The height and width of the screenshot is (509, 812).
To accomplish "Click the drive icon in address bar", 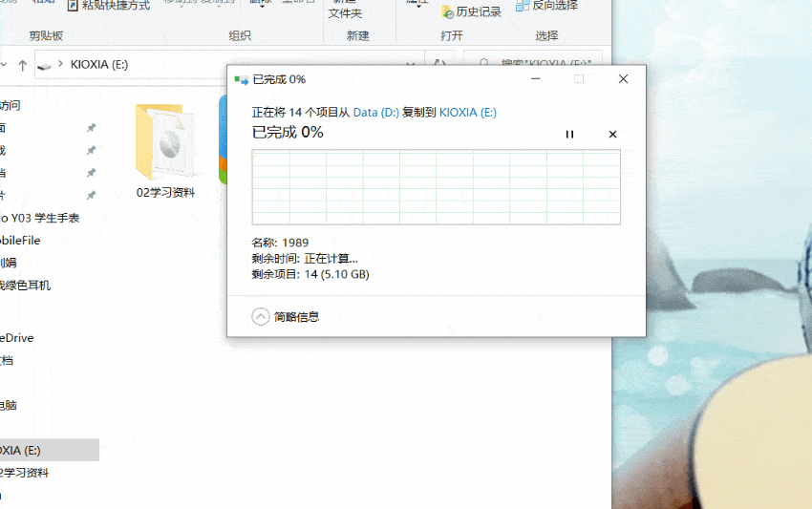I will (45, 65).
